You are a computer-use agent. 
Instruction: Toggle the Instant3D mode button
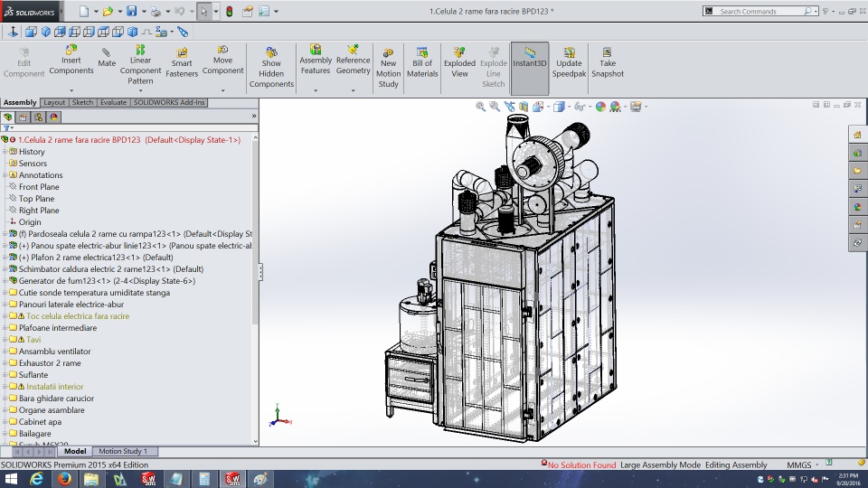(x=530, y=58)
